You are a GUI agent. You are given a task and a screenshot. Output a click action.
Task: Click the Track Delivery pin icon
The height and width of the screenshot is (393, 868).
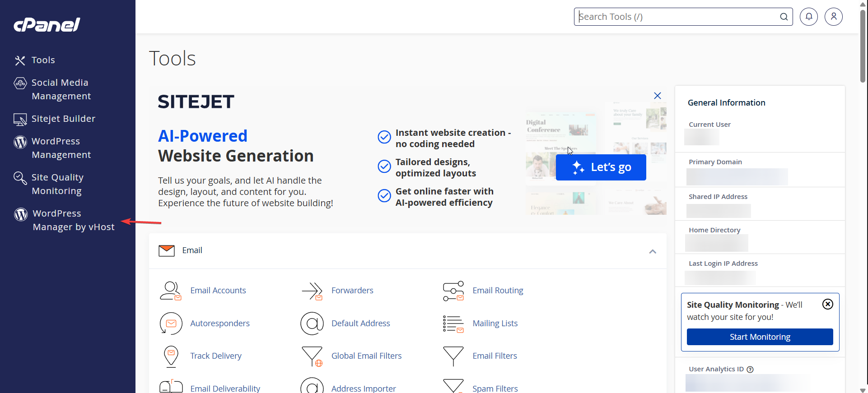(171, 356)
